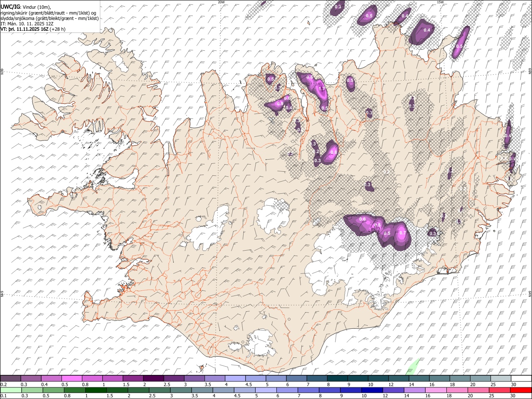Click the lavender 4 snow legend swatch
Screen dimensions: 532x399
(x=235, y=378)
